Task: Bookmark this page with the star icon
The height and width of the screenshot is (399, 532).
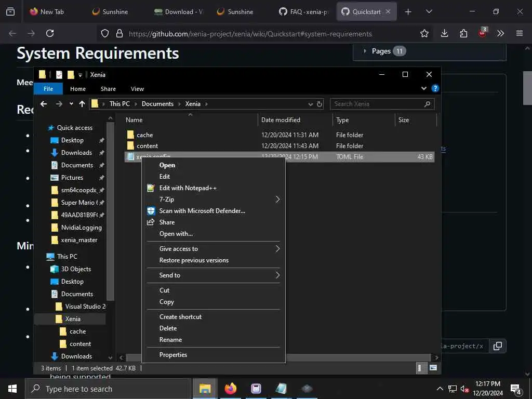Action: (x=424, y=33)
